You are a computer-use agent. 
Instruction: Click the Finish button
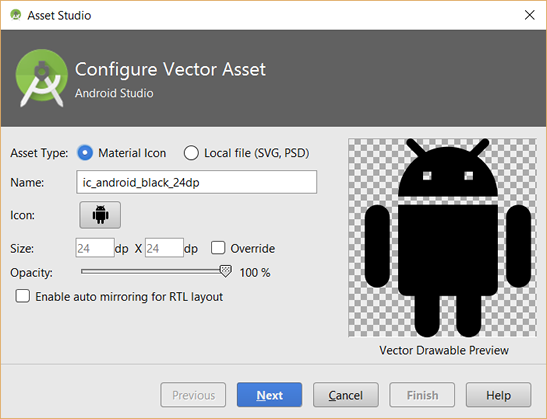(x=422, y=395)
